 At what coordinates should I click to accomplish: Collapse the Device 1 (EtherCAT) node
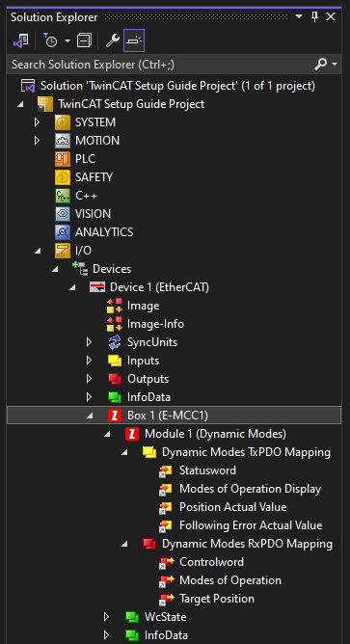pyautogui.click(x=72, y=287)
